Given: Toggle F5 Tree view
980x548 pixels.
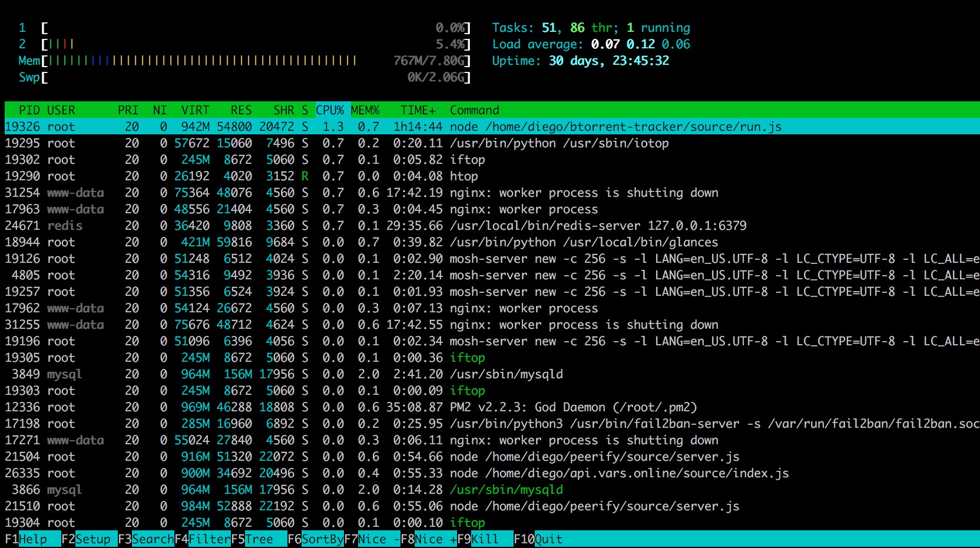Looking at the screenshot, I should 259,539.
